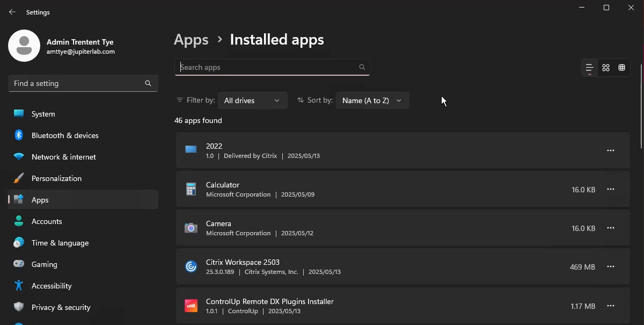Viewport: 644px width, 325px height.
Task: Click the Calculator app icon
Action: pos(191,189)
